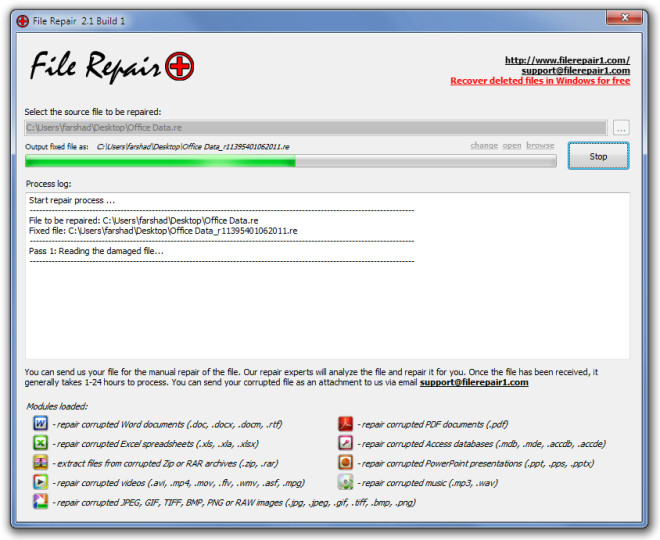The width and height of the screenshot is (660, 540).
Task: Click the PDF documents module icon
Action: coord(346,423)
